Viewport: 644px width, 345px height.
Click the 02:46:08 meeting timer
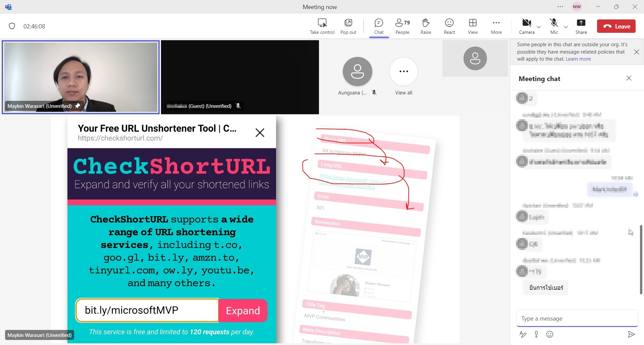(34, 26)
